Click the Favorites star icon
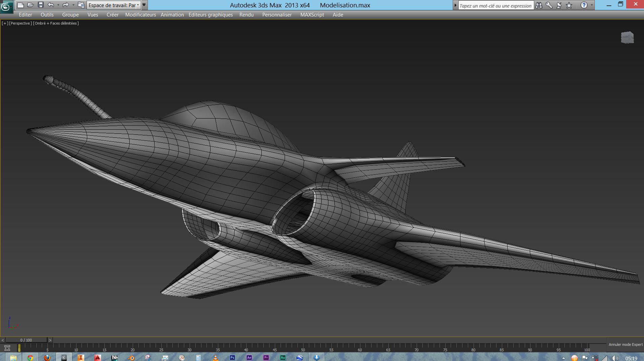644x361 pixels. pyautogui.click(x=569, y=5)
